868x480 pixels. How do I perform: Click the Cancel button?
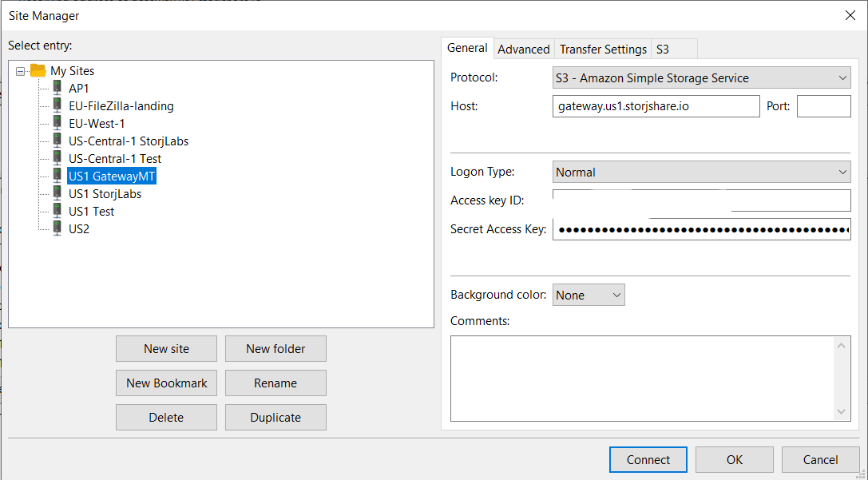click(820, 459)
